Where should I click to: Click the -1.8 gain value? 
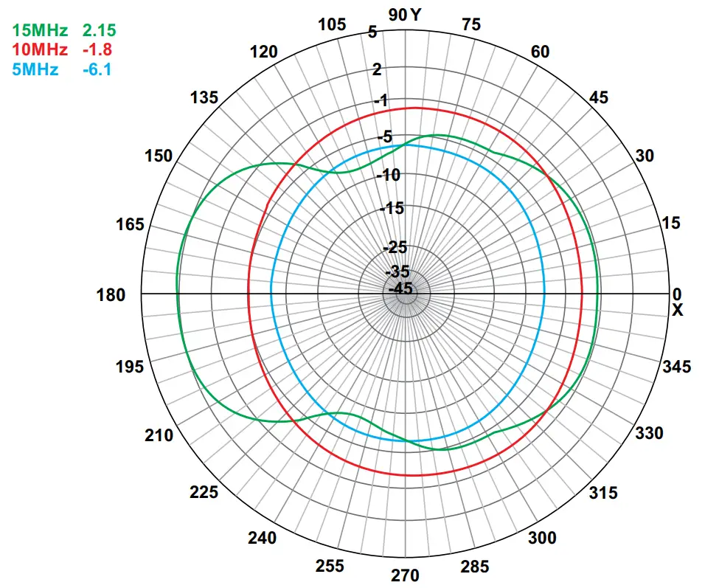point(97,49)
